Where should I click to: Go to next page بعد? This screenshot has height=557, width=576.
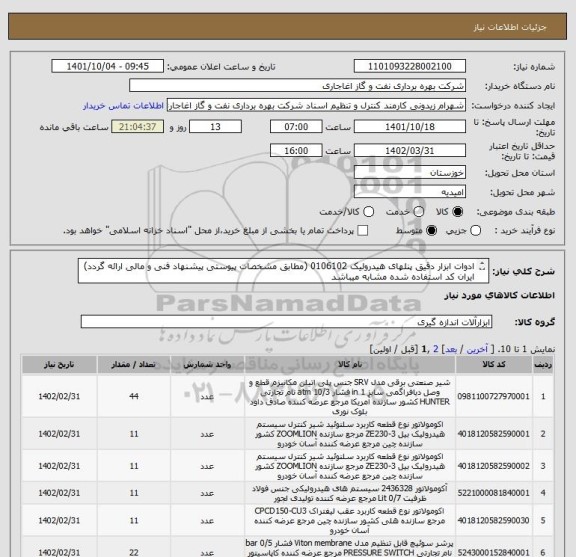pos(451,349)
